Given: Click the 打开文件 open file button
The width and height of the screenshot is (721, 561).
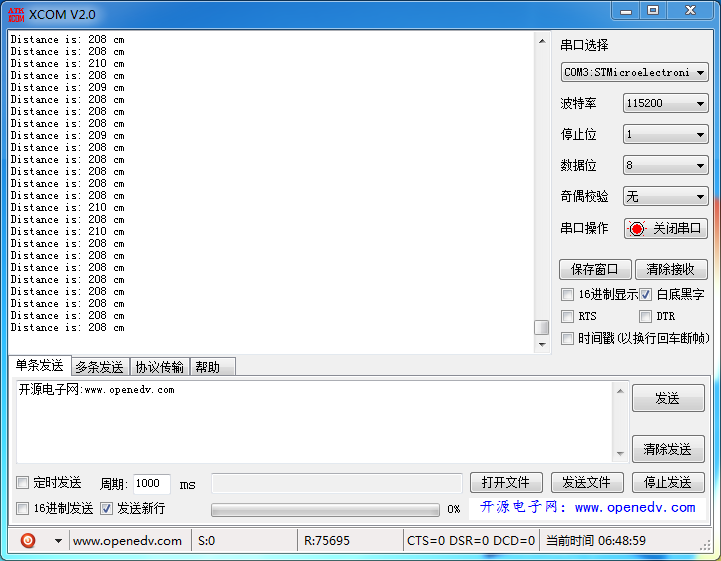Looking at the screenshot, I should [506, 482].
